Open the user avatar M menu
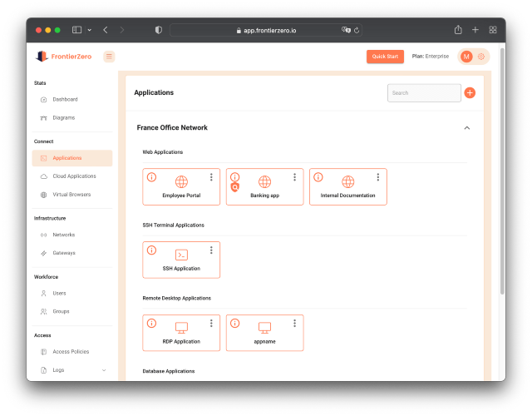 (466, 57)
